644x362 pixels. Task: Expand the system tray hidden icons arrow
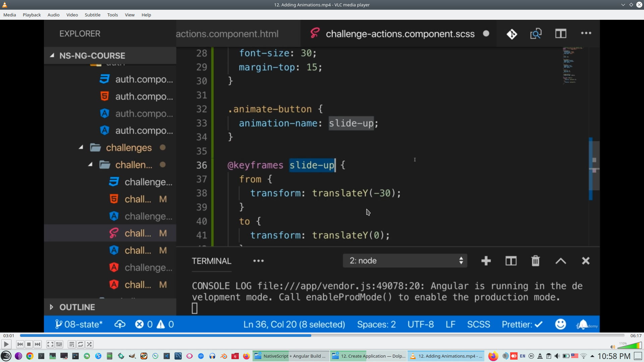point(592,356)
